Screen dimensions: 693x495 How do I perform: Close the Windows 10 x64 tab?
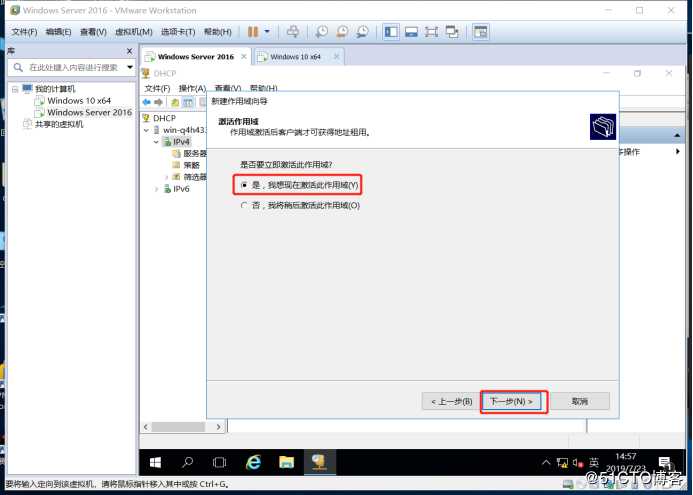pyautogui.click(x=337, y=57)
